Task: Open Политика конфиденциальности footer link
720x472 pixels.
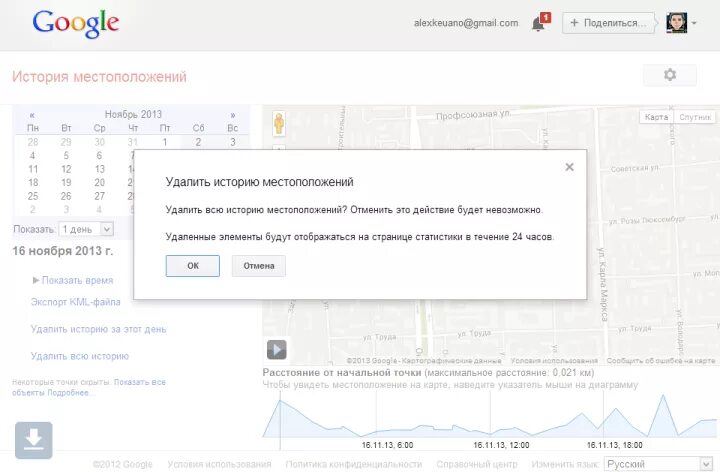Action: 354,464
